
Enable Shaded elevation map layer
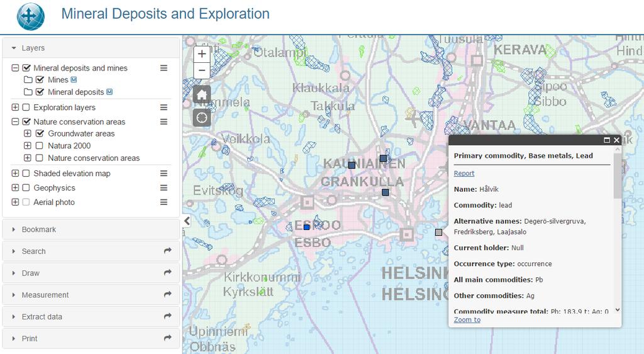click(26, 174)
